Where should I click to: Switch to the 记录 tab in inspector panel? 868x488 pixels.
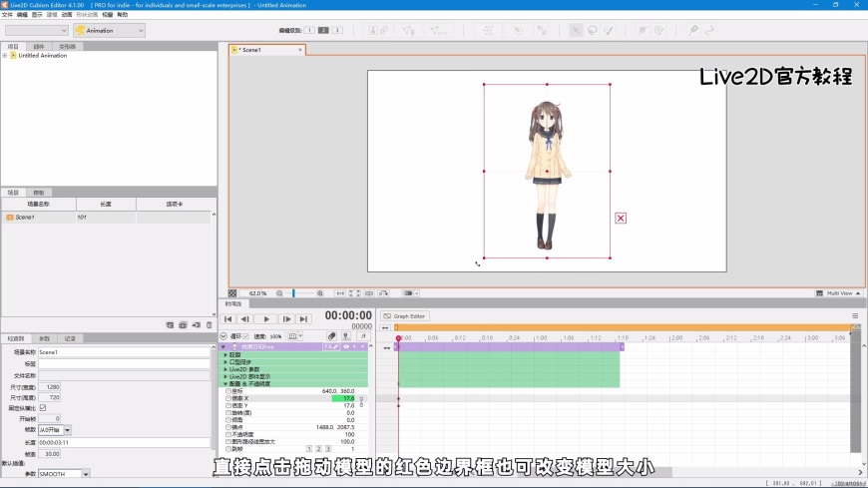pos(70,338)
